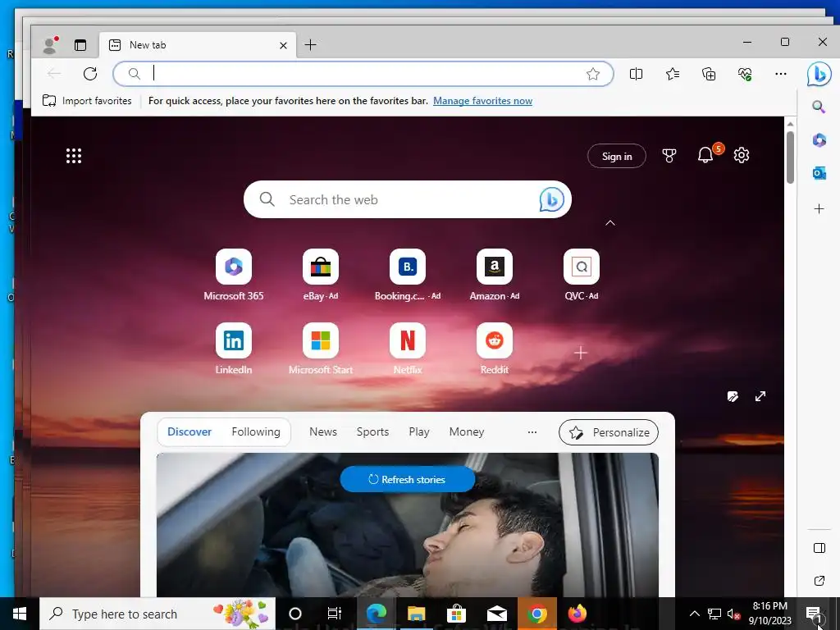Image resolution: width=840 pixels, height=630 pixels.
Task: Open split screen icon in toolbar
Action: click(636, 73)
